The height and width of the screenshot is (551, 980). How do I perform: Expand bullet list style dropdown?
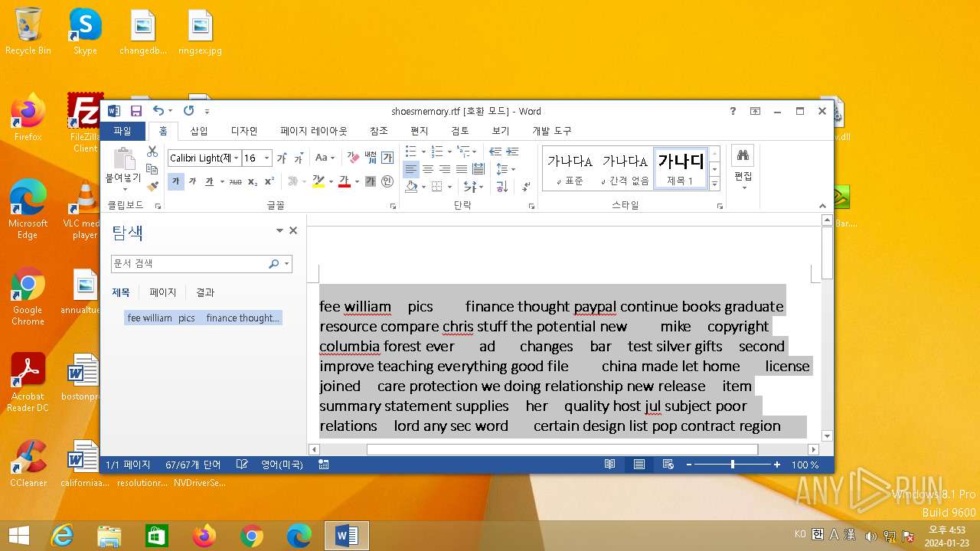pos(424,152)
